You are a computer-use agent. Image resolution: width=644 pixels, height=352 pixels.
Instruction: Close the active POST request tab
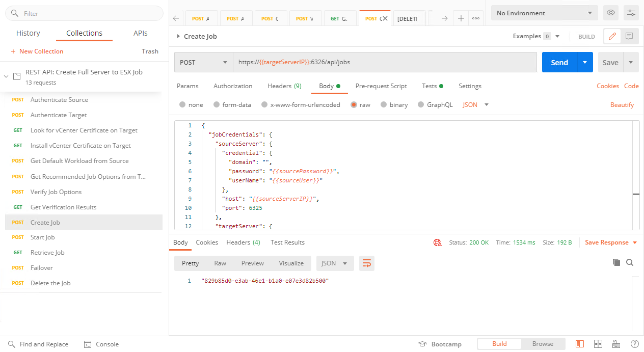pyautogui.click(x=385, y=18)
